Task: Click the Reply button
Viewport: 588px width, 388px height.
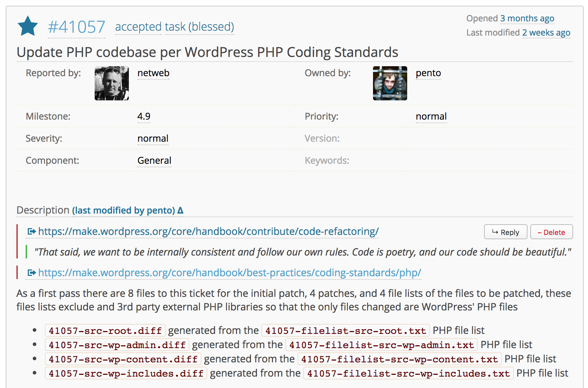Action: point(505,232)
